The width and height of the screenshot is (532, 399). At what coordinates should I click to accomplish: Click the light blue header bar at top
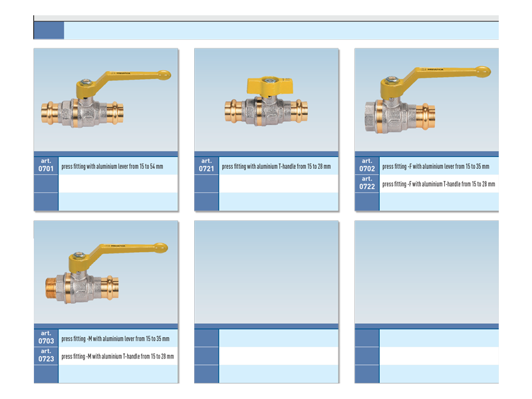pyautogui.click(x=281, y=31)
